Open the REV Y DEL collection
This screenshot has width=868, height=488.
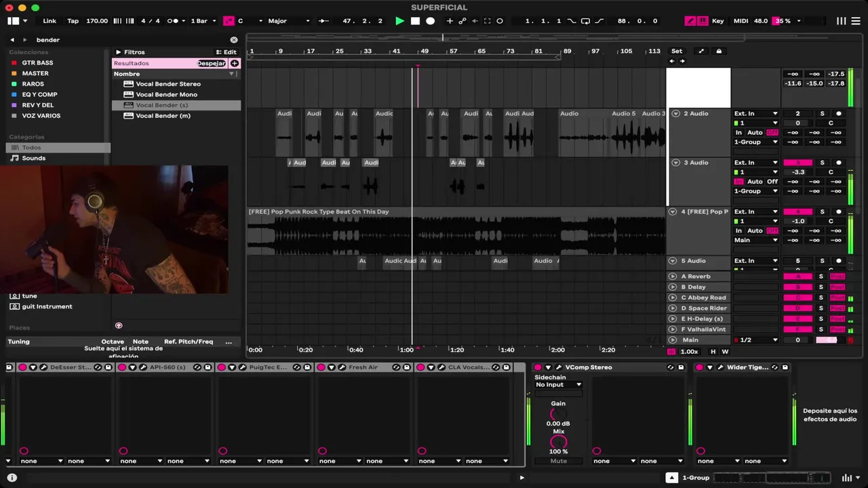[x=37, y=105]
